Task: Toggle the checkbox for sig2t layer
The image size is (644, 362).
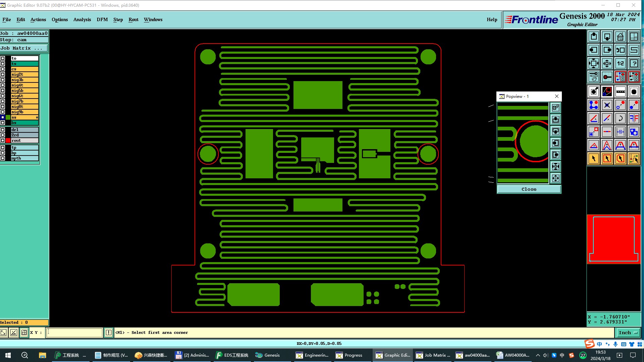Action: click(x=3, y=74)
